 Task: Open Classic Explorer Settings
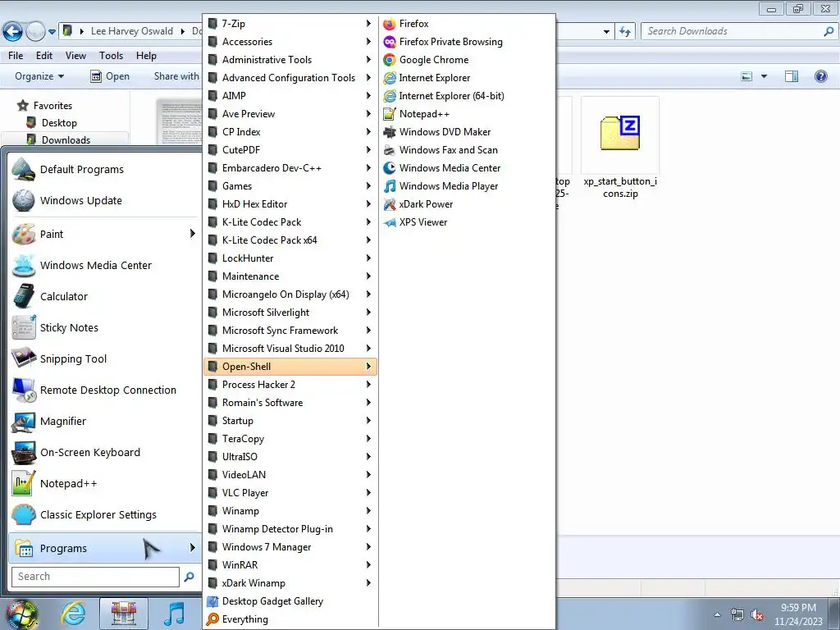[104, 515]
